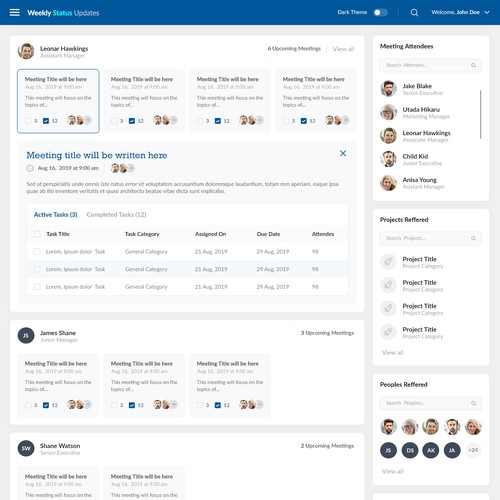This screenshot has width=500, height=500.
Task: Click View all under Peoples Reffered
Action: (392, 471)
